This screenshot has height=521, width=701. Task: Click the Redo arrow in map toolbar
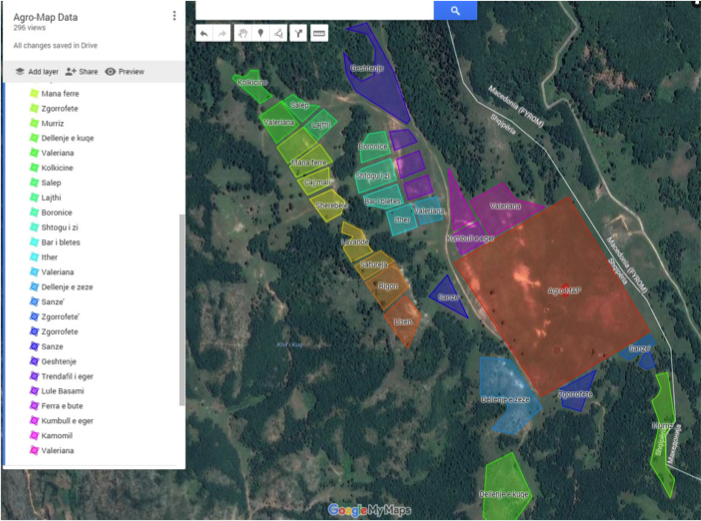pyautogui.click(x=222, y=33)
